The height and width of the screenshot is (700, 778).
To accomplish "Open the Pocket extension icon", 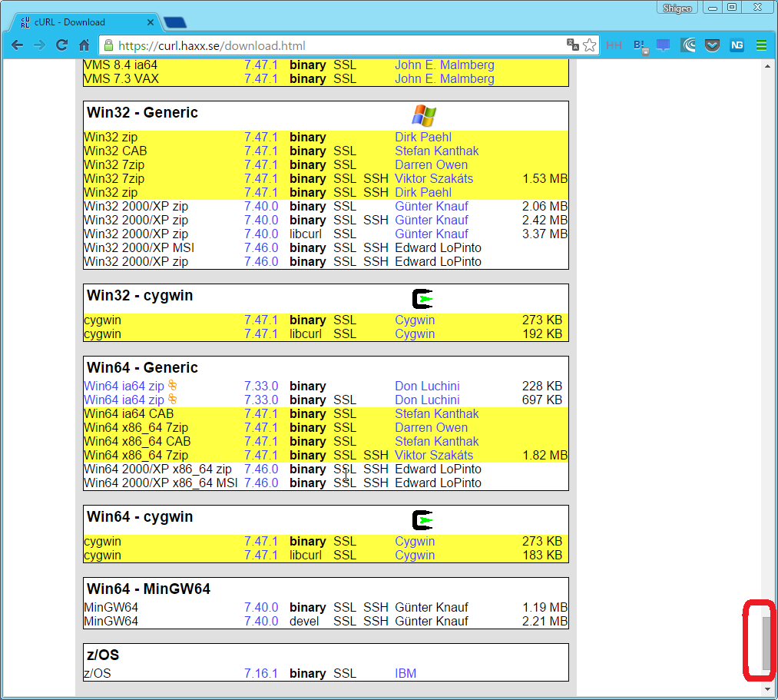I will (713, 45).
